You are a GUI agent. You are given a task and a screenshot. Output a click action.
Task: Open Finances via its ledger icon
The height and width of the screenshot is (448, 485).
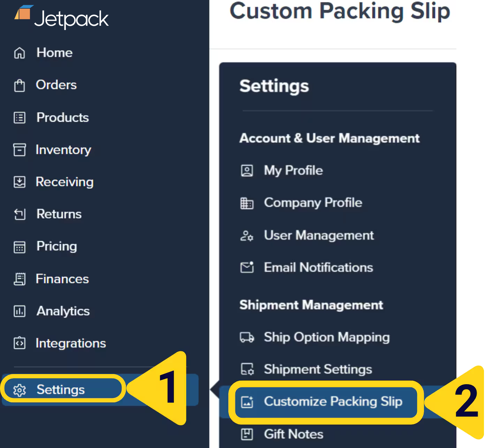[x=19, y=279]
